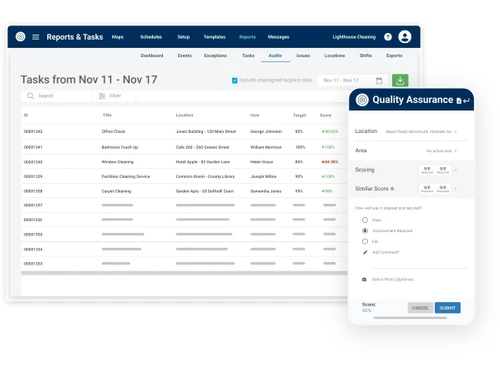Click the Quality Assurance panel logo icon
The width and height of the screenshot is (500, 375).
362,100
